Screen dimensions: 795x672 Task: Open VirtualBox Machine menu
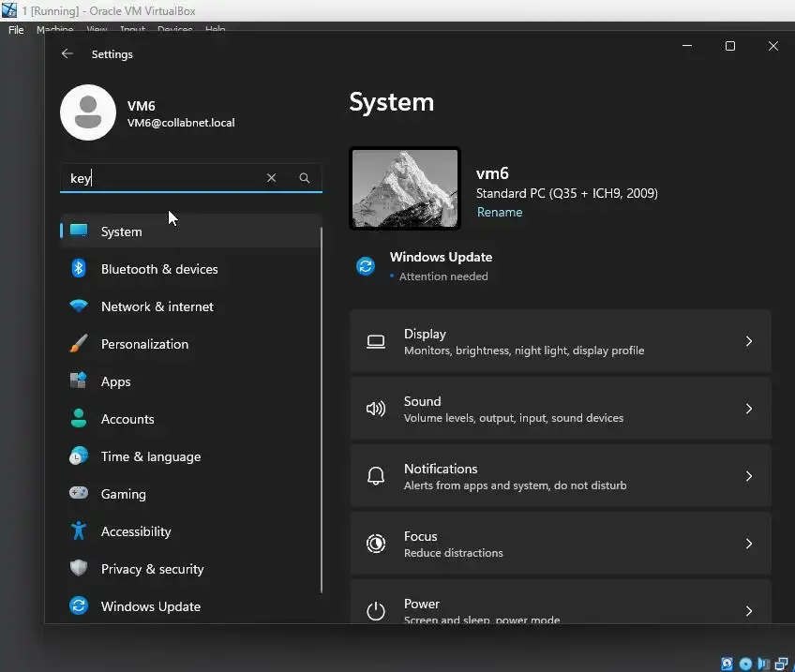[x=54, y=29]
